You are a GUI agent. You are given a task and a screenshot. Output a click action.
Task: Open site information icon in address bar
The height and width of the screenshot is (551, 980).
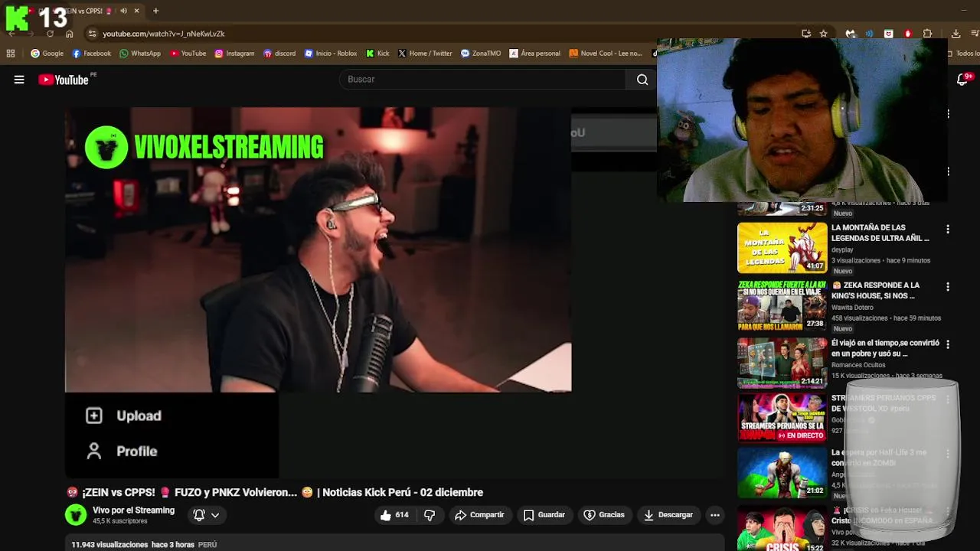[92, 34]
